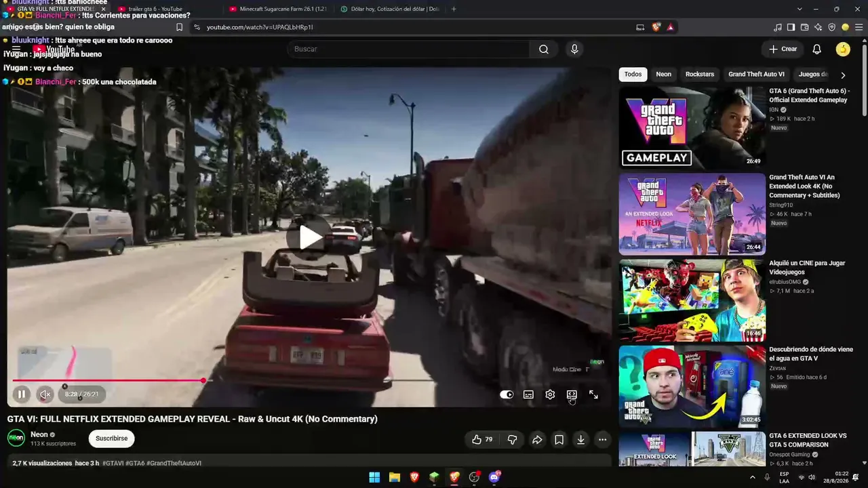Like the video with thumbs-up button

coord(482,439)
